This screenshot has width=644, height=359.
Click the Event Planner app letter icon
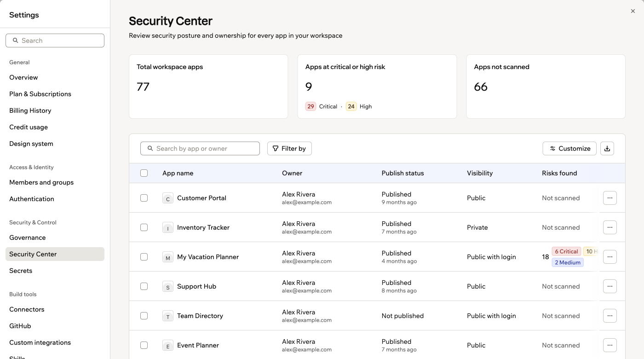tap(168, 346)
